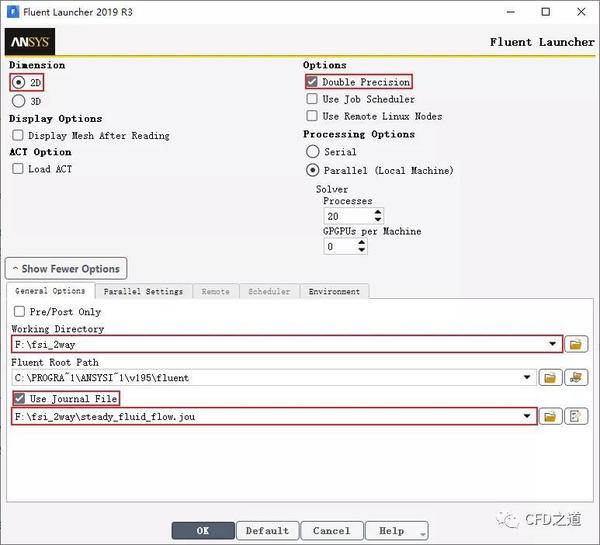Browse for Fluent Root Path folder
This screenshot has height=545, width=600.
pos(550,378)
